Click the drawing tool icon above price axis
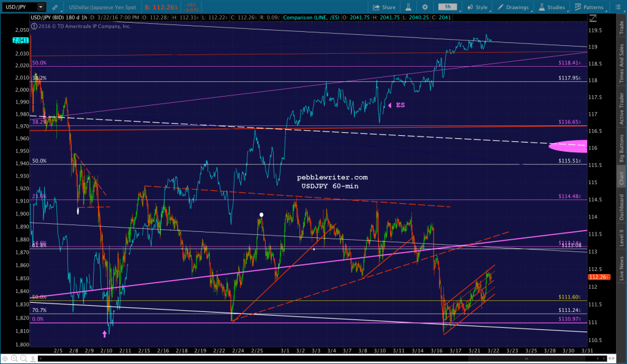Screen dimensions: 627x364 pos(593,18)
